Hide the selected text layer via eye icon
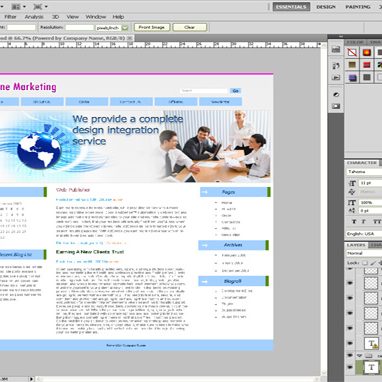 pos(350,367)
